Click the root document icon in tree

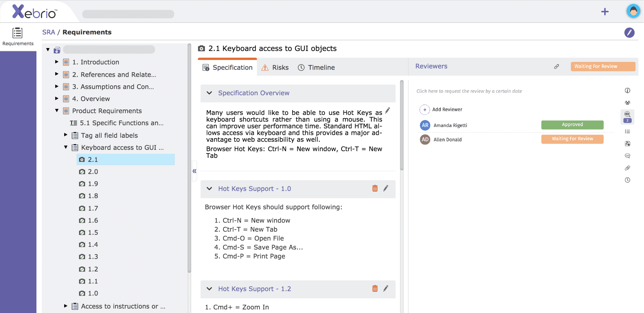point(57,50)
